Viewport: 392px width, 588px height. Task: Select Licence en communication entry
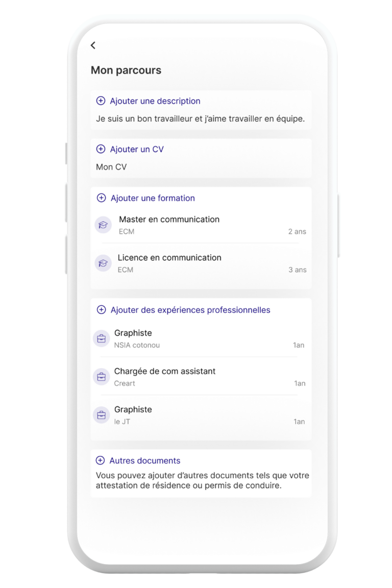click(x=201, y=263)
